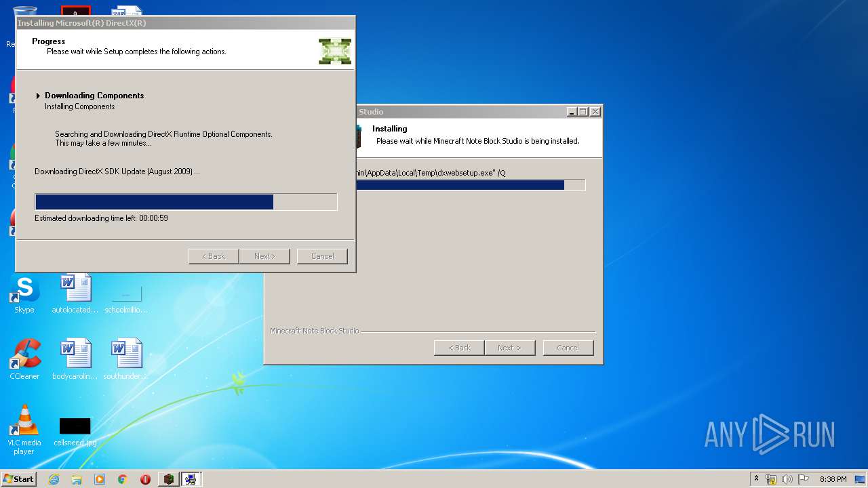Launch Google Chrome from the taskbar
Screen dimensions: 868x488
tap(123, 479)
